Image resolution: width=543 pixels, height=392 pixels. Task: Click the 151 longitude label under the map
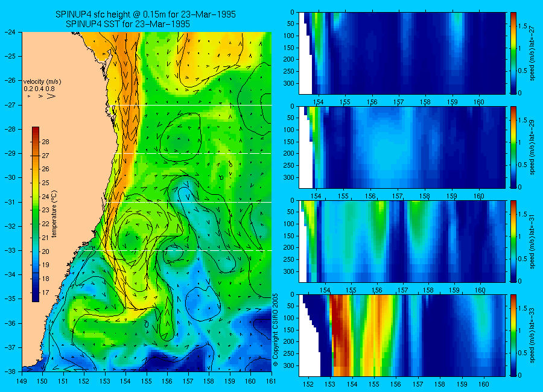tap(63, 381)
